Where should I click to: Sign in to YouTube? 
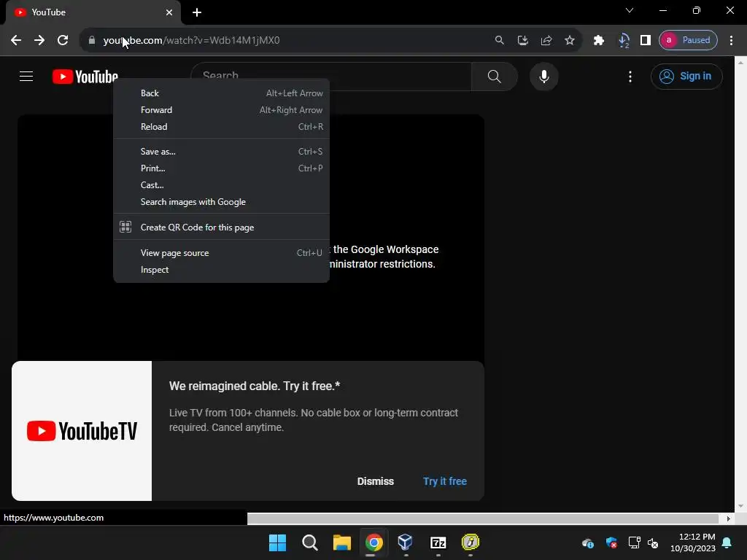686,76
